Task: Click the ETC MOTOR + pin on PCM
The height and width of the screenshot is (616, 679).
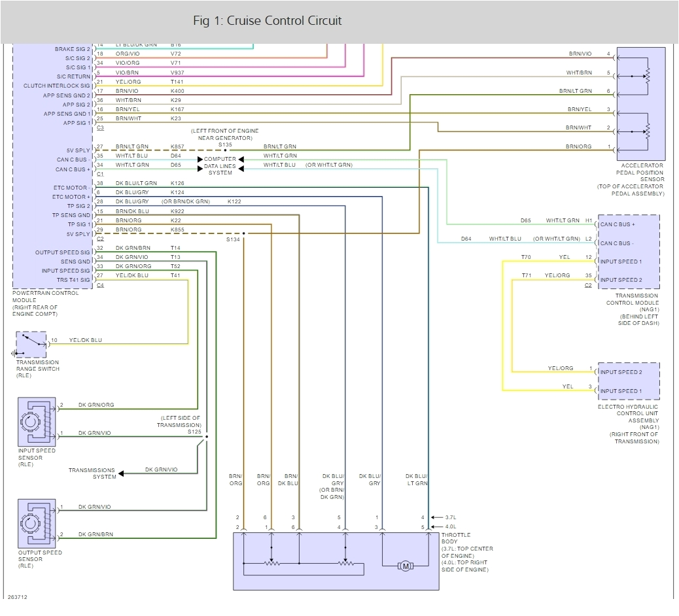Action: [x=72, y=197]
